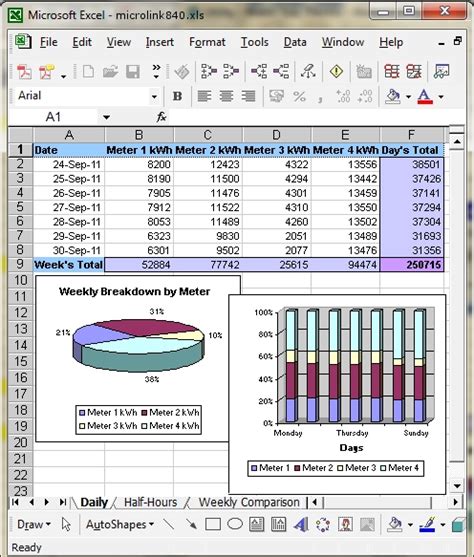Screen dimensions: 474x557
Task: Select the Rectangle drawing tool
Action: (x=213, y=524)
